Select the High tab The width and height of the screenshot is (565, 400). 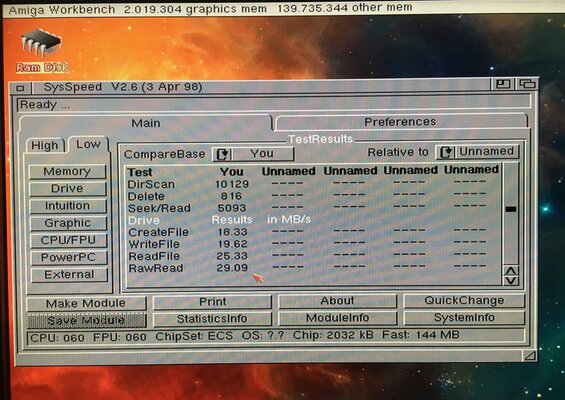tap(45, 146)
